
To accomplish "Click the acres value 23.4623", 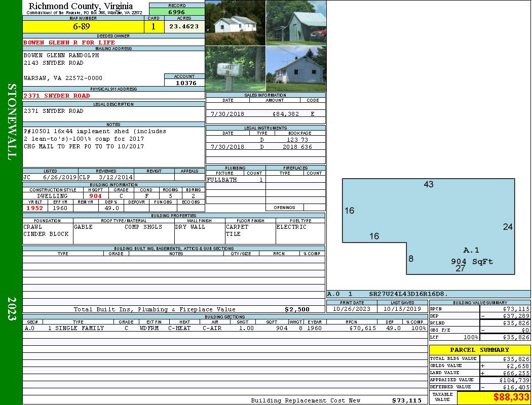I will tap(184, 27).
